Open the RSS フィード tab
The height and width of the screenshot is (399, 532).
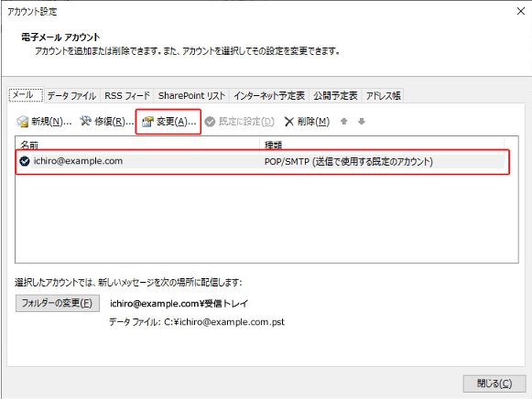pos(127,95)
